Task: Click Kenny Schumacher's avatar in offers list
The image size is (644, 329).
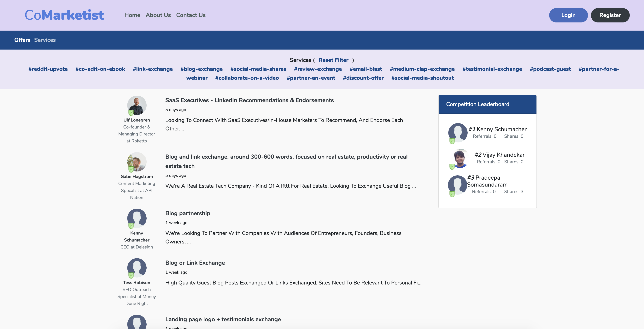Action: [x=137, y=218]
